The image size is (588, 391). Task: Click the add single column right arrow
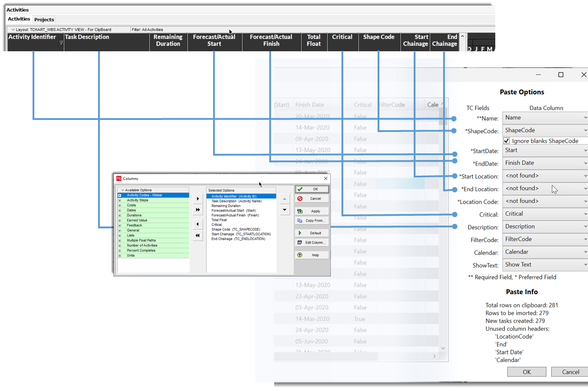coord(198,198)
